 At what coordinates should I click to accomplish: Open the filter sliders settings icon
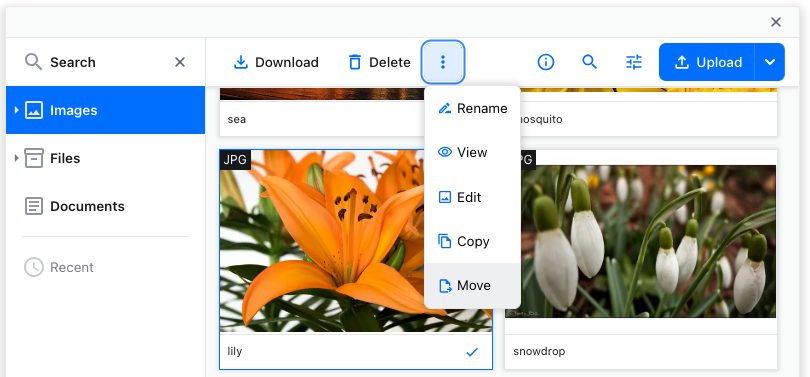click(634, 62)
